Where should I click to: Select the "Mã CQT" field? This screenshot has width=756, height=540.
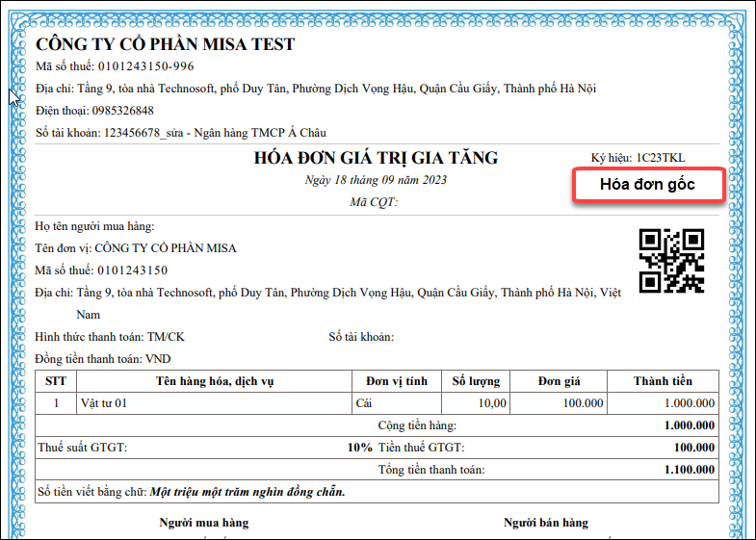coord(375,202)
